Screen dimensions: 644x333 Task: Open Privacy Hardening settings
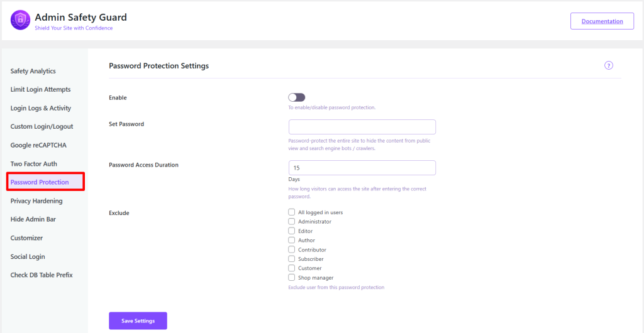tap(36, 201)
